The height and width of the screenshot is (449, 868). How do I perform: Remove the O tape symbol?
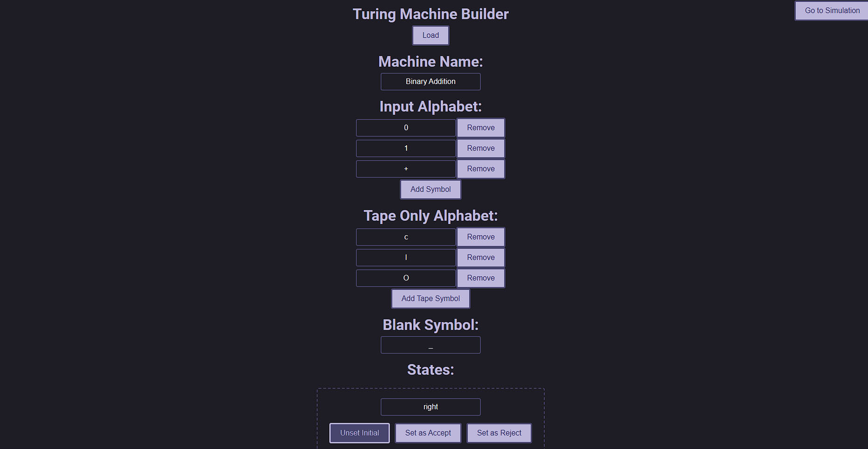480,278
